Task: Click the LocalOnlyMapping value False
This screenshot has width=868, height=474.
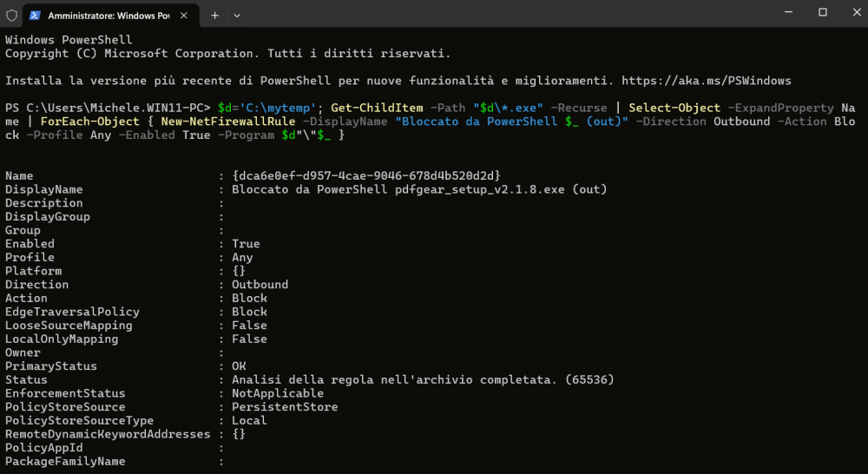Action: (250, 339)
